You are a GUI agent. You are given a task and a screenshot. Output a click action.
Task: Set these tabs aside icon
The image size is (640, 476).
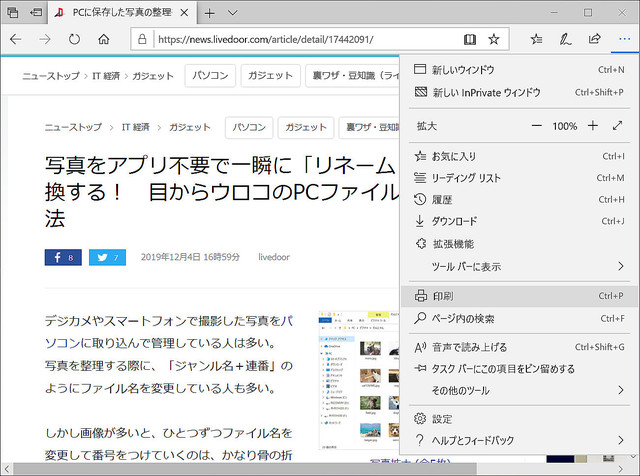36,13
